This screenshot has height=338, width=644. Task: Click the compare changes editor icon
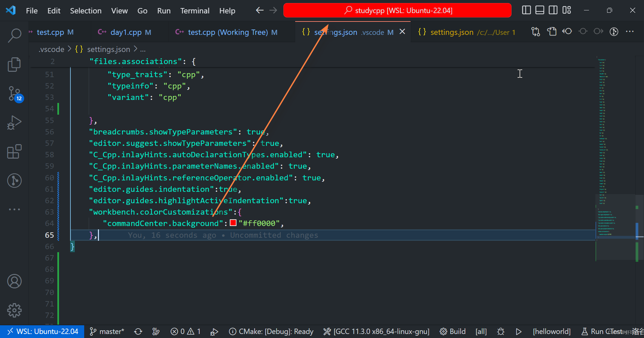pyautogui.click(x=536, y=32)
